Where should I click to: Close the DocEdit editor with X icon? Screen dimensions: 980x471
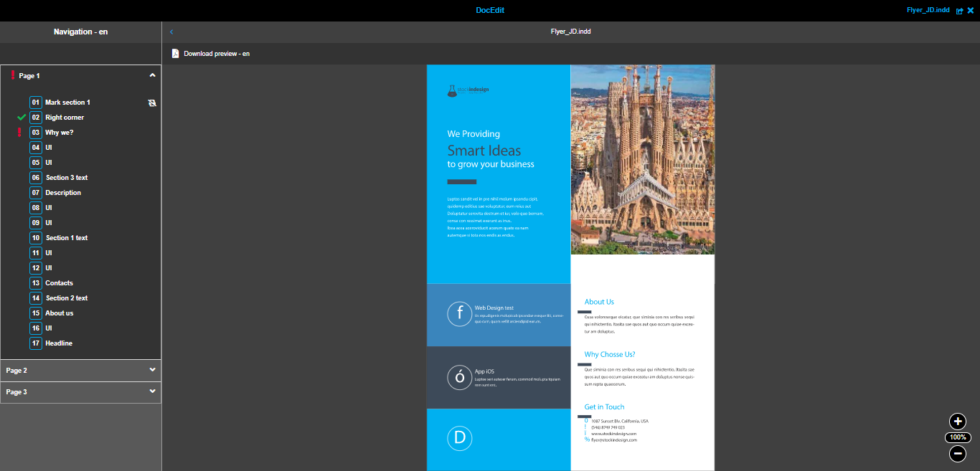(971, 10)
